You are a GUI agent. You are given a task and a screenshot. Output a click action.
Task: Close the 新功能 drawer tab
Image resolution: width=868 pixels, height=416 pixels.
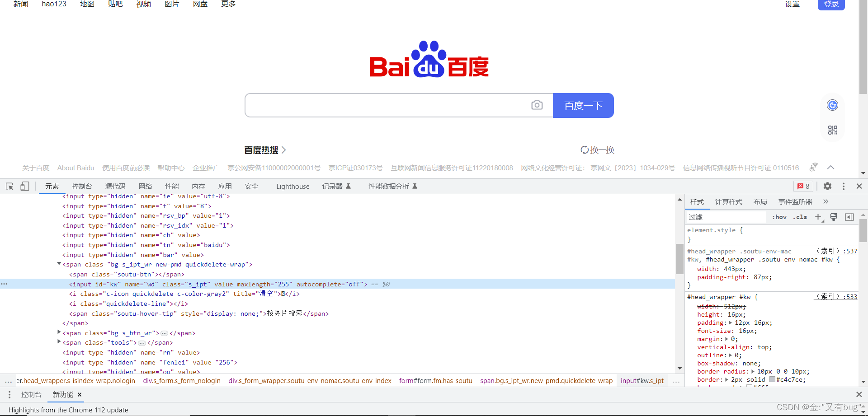80,394
